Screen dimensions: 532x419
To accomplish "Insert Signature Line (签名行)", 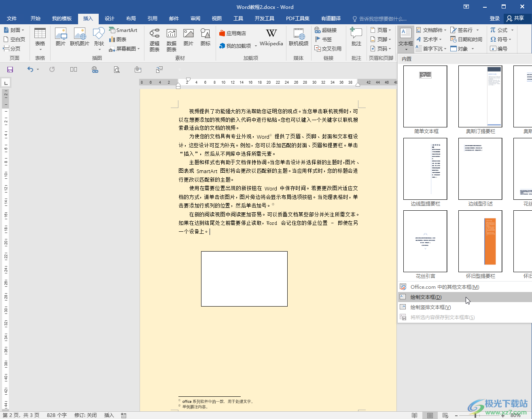I will pos(464,30).
